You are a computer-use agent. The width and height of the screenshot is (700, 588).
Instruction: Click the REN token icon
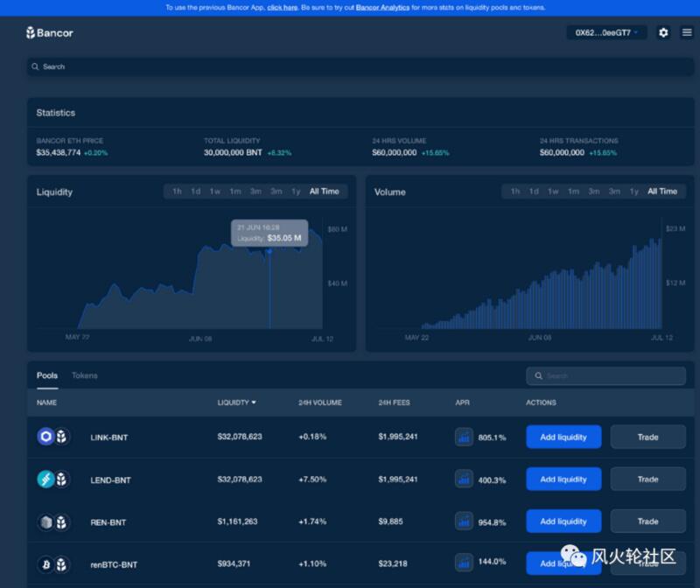click(45, 521)
